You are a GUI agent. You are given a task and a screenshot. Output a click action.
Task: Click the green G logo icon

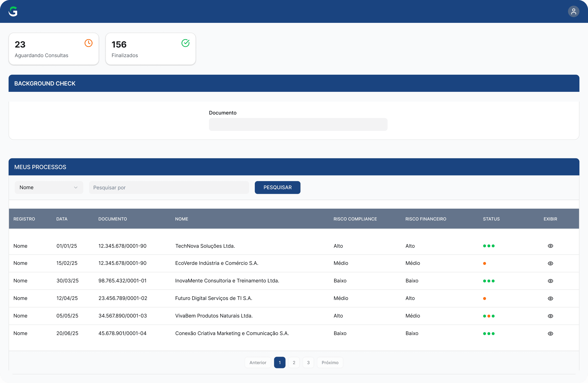tap(13, 11)
